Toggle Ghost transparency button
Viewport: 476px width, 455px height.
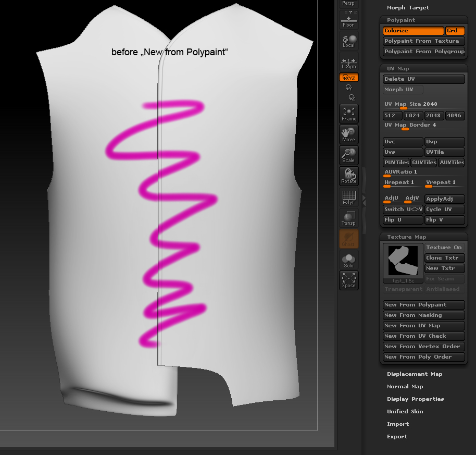pyautogui.click(x=348, y=239)
